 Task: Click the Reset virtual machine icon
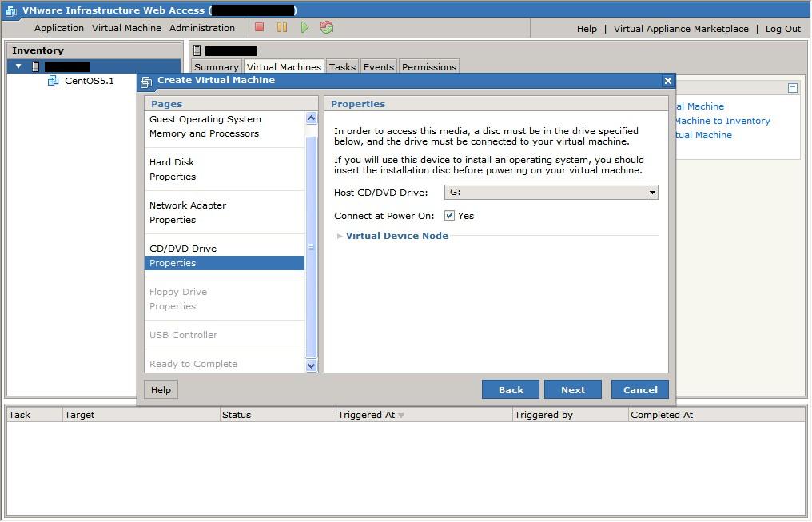(327, 27)
